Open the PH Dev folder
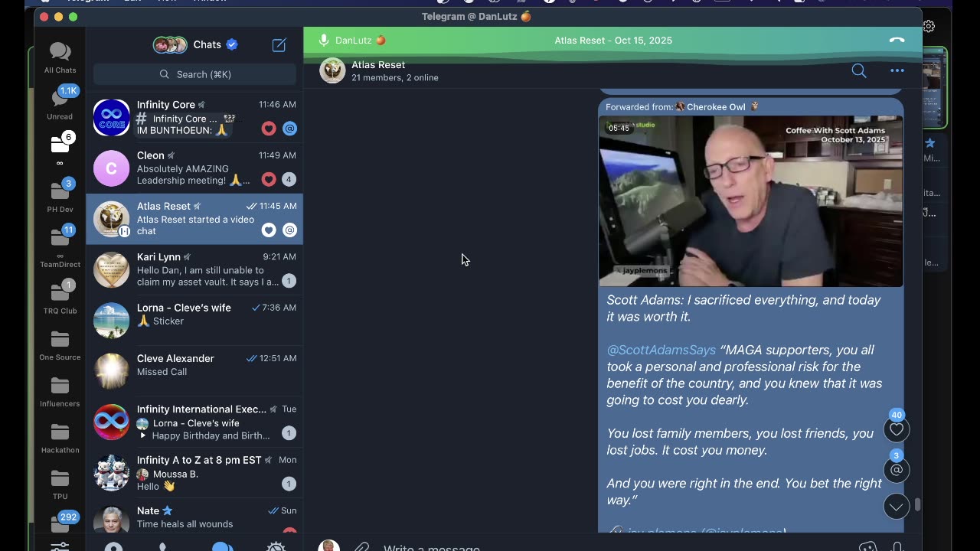The image size is (980, 551). pyautogui.click(x=60, y=195)
